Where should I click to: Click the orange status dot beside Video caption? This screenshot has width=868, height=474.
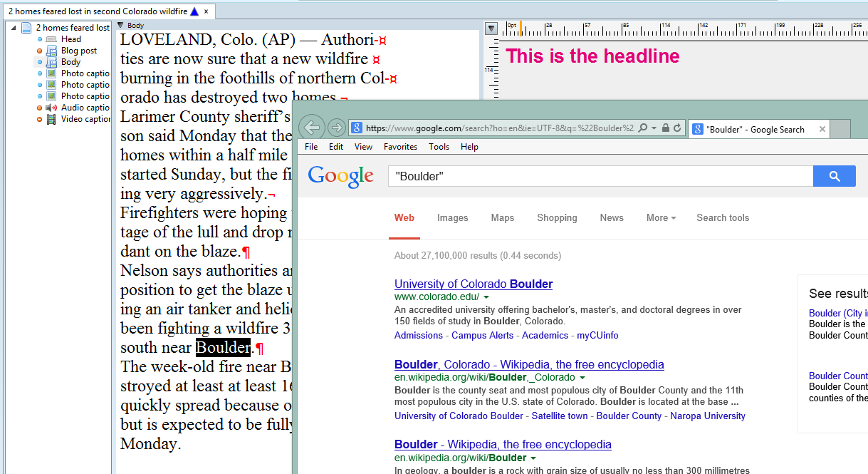click(40, 119)
